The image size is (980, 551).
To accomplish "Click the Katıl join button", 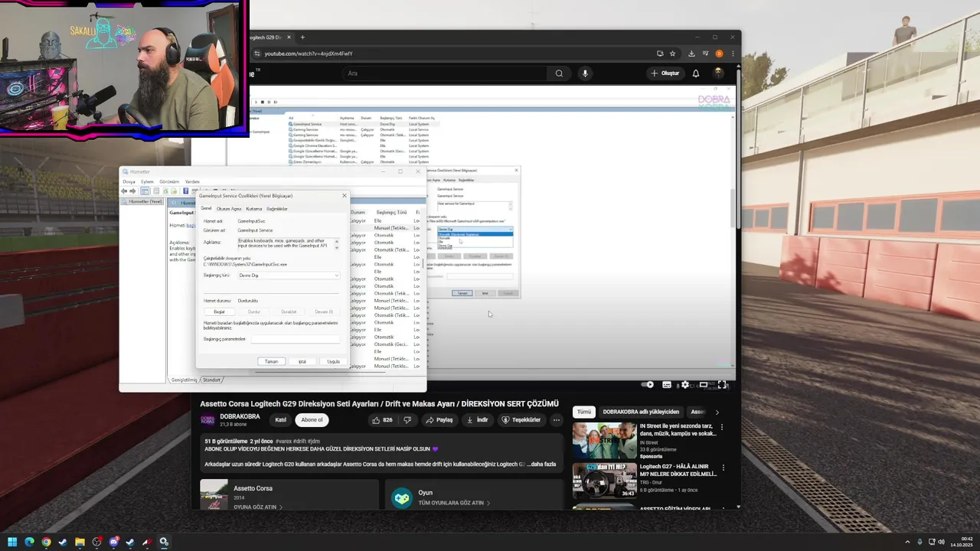I will (281, 420).
